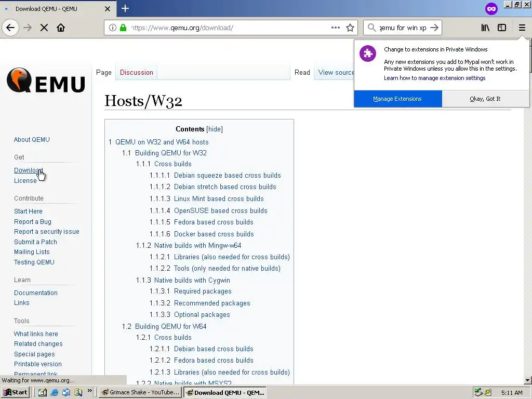Image resolution: width=532 pixels, height=399 pixels.
Task: Click Manage Extensions button
Action: coord(397,99)
